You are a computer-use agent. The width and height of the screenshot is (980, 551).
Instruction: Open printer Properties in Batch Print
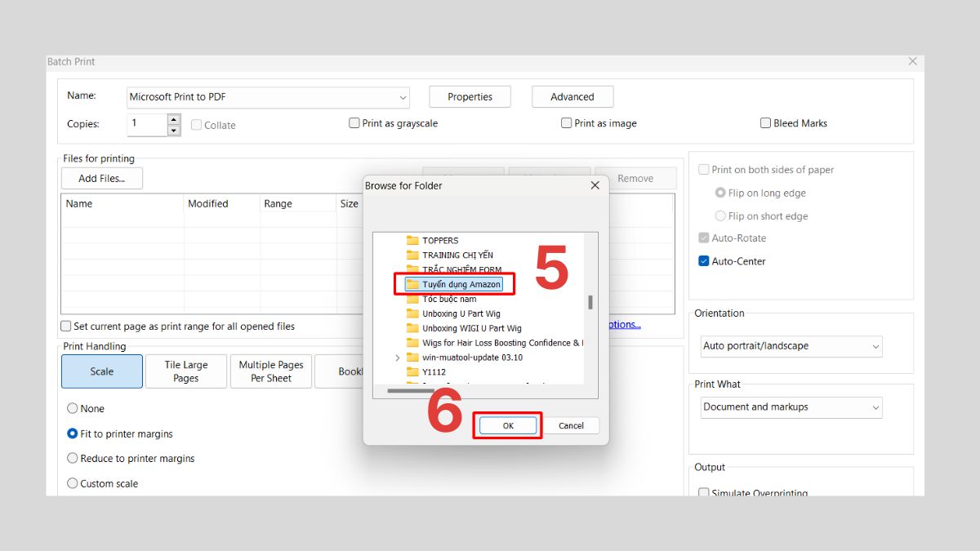[x=470, y=96]
